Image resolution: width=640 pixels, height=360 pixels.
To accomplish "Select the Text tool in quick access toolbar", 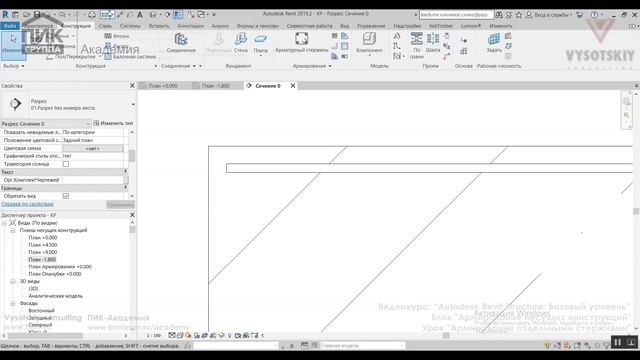I will coord(140,15).
